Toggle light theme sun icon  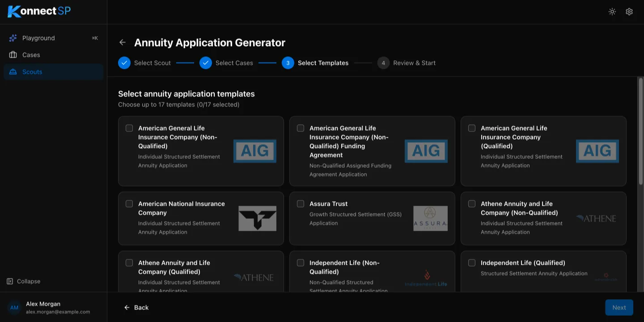612,12
